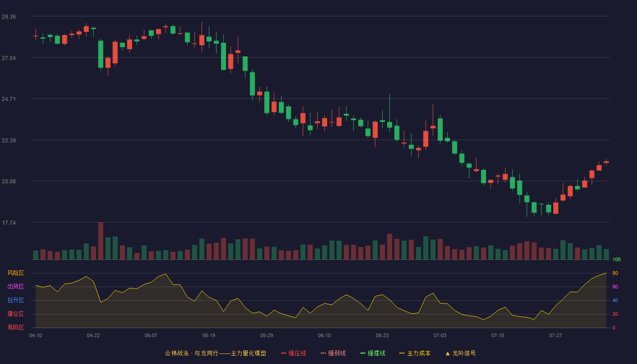Toggle the 强弱线 legend series
The height and width of the screenshot is (364, 637).
(x=333, y=353)
